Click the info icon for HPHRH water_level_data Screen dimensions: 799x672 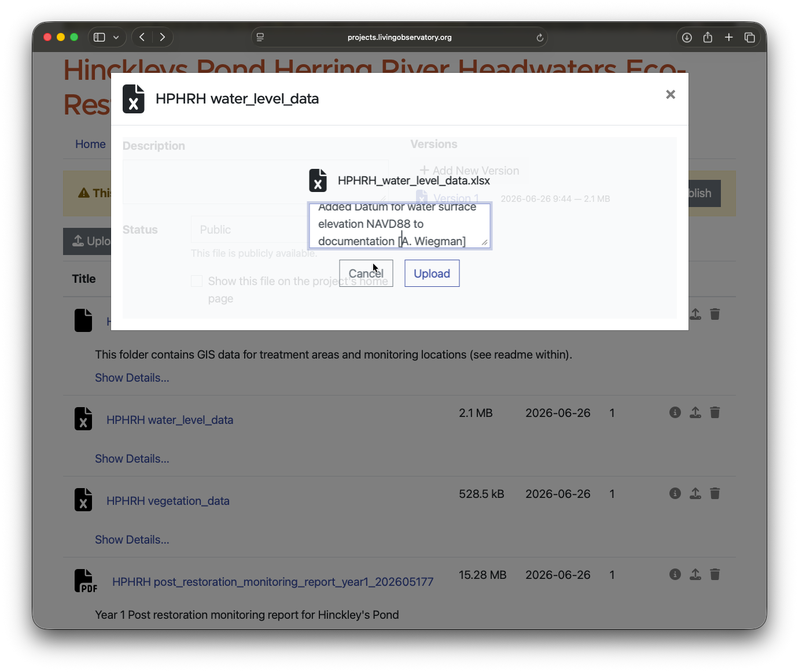tap(675, 412)
